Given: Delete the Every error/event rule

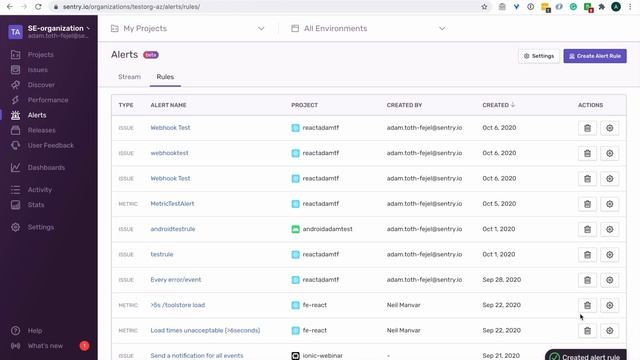Looking at the screenshot, I should [587, 280].
